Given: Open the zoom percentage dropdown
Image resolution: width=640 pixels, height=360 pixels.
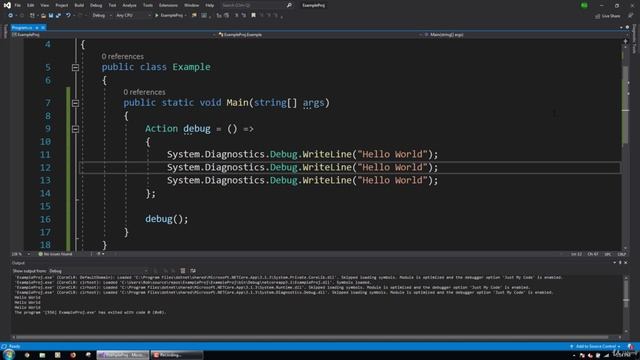Looking at the screenshot, I should coord(20,254).
